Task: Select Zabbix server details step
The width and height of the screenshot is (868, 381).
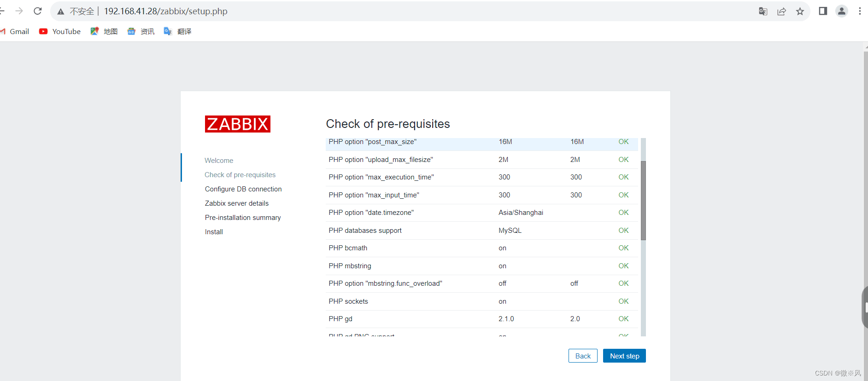Action: 237,203
